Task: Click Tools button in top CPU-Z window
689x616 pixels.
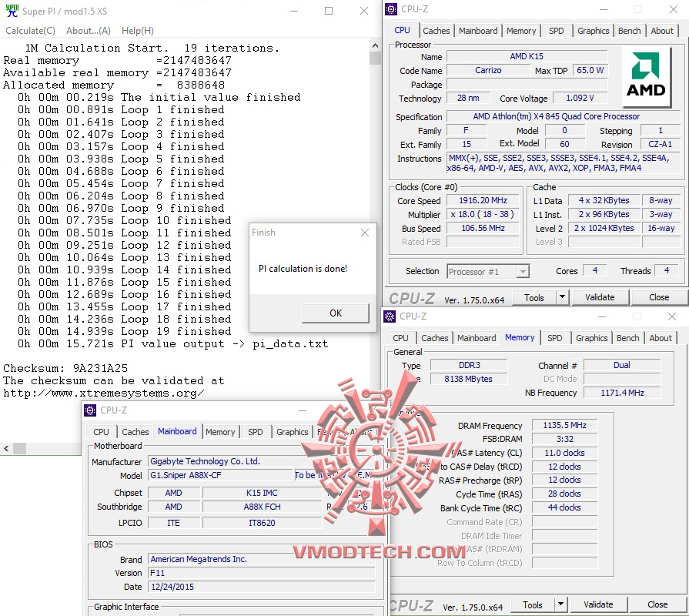Action: (x=534, y=298)
